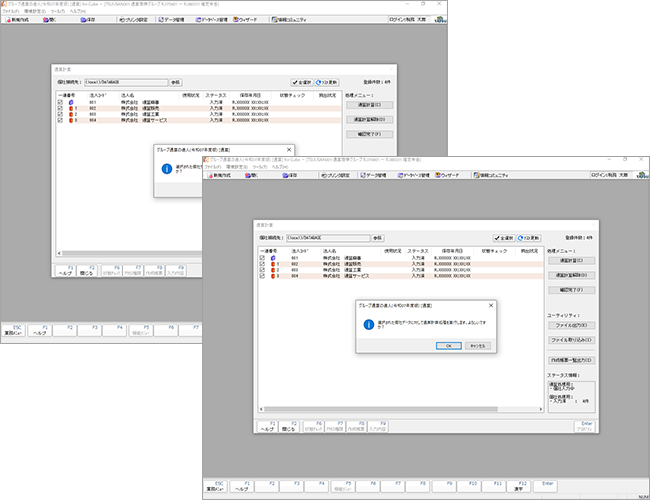Click F1 ヘルプ button in front dialog

267,427
